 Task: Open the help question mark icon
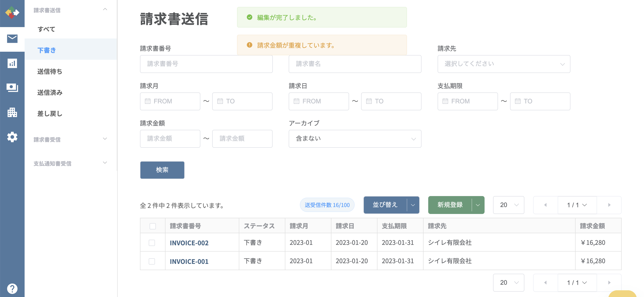coord(12,288)
